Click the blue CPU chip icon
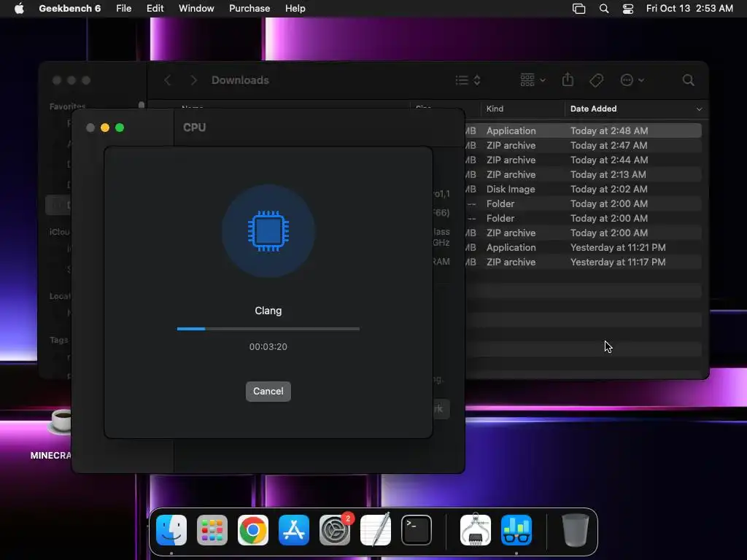The image size is (747, 560). click(x=268, y=231)
